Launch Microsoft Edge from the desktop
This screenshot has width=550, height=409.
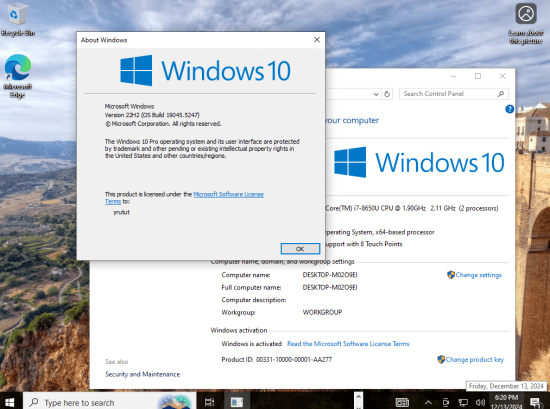pos(18,75)
